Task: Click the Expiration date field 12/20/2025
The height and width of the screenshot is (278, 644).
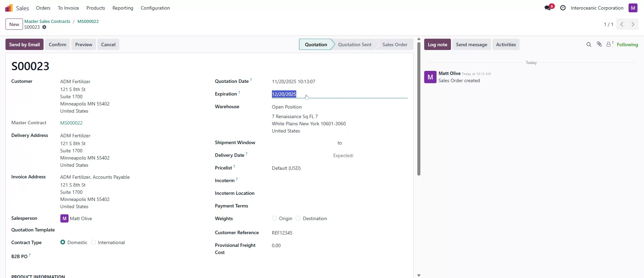Action: pos(339,94)
